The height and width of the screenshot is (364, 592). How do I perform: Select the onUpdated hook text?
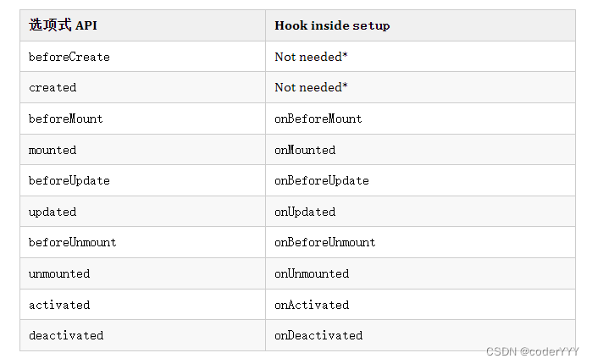point(305,212)
